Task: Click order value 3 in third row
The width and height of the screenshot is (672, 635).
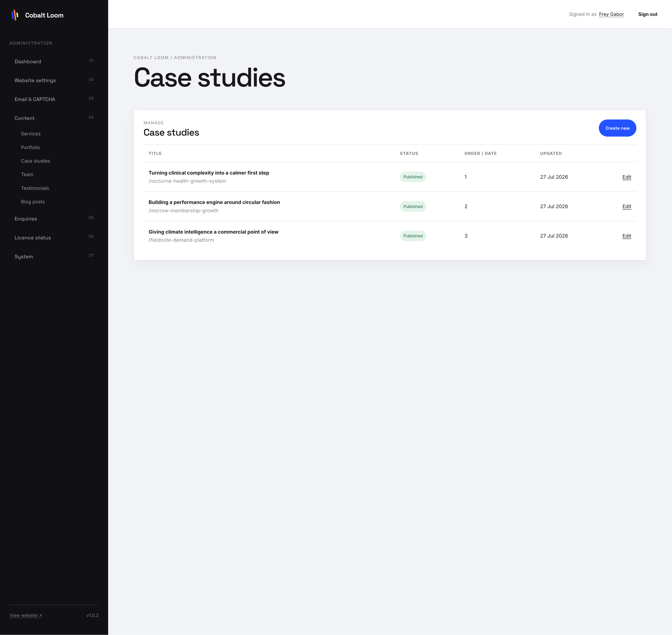Action: [x=466, y=236]
